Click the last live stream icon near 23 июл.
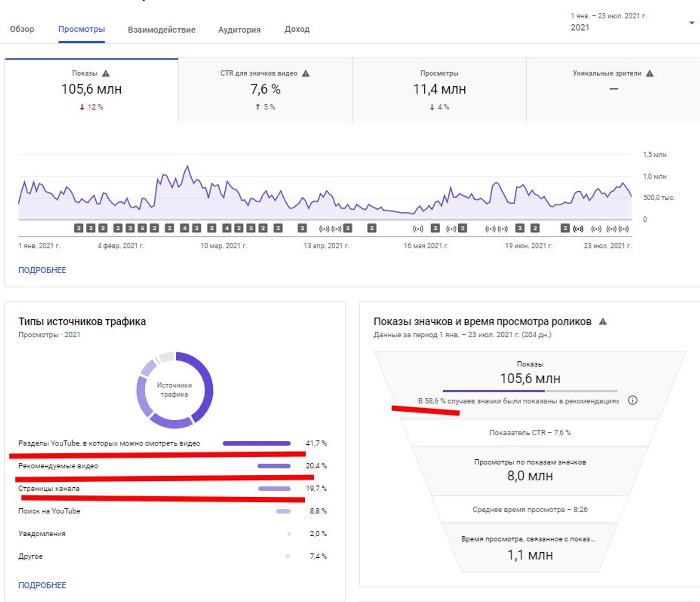Image resolution: width=700 pixels, height=602 pixels. click(x=624, y=228)
